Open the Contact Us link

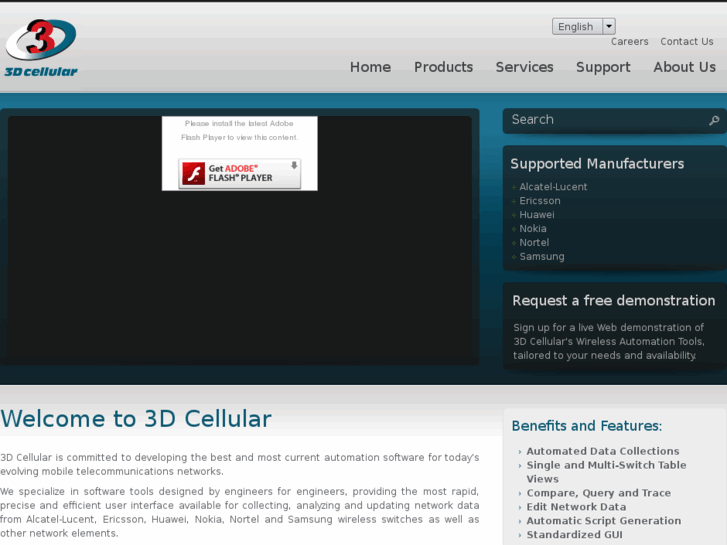pos(687,42)
